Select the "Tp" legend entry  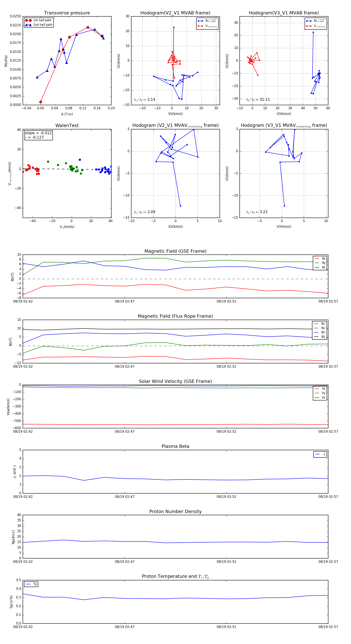pos(31,584)
